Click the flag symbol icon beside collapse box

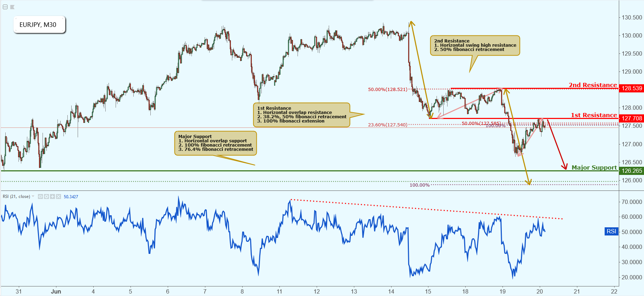tap(12, 7)
